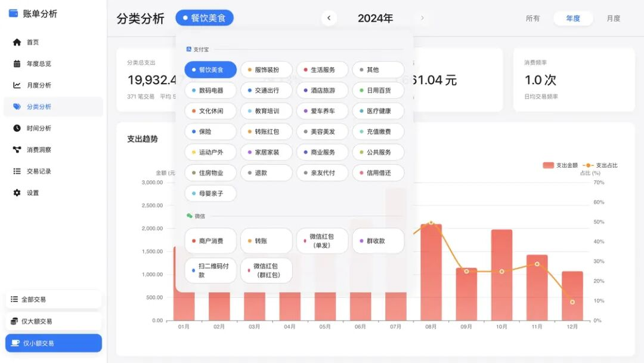Click the 支出金额 red legend swatch

coord(548,165)
